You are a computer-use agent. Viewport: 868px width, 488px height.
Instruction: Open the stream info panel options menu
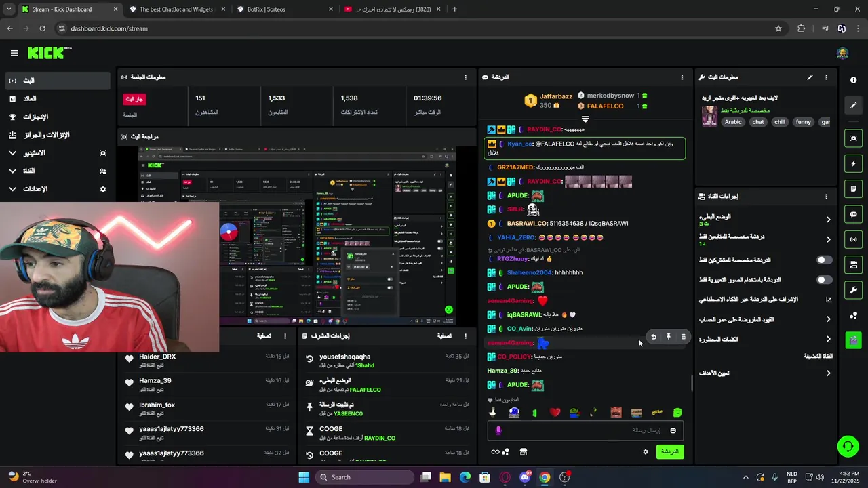pyautogui.click(x=826, y=77)
